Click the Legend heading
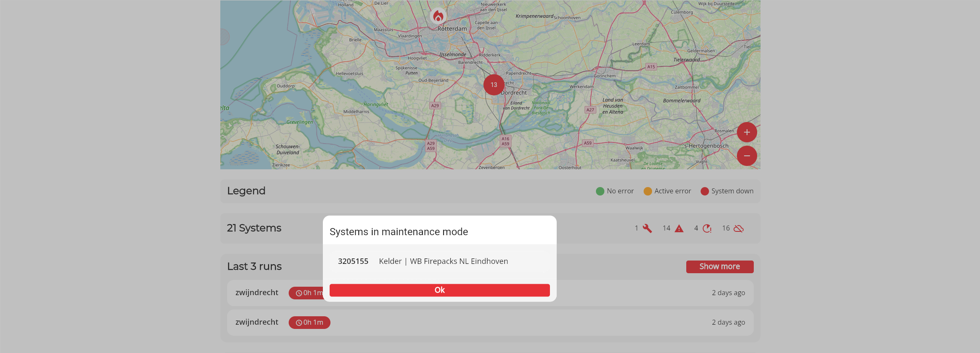This screenshot has height=353, width=980. click(246, 191)
